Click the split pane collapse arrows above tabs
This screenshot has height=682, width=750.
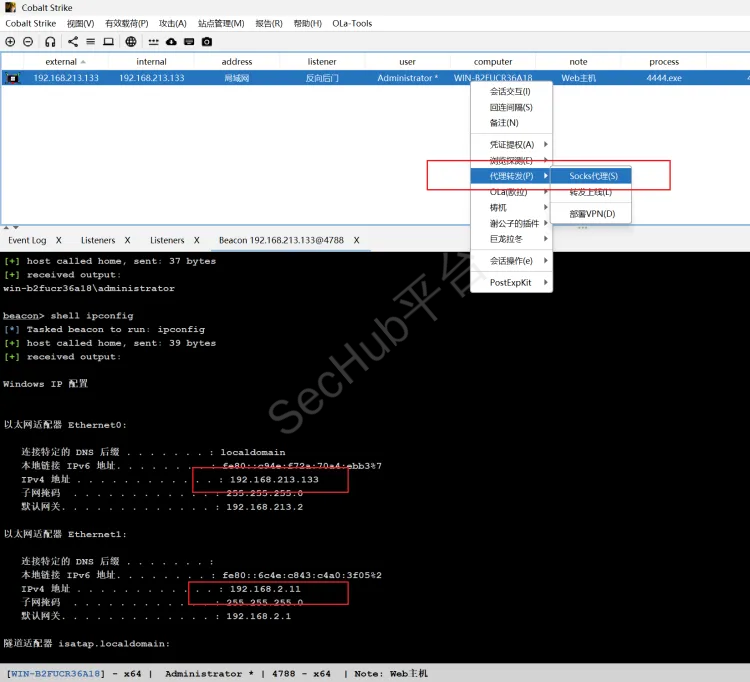pos(11,228)
